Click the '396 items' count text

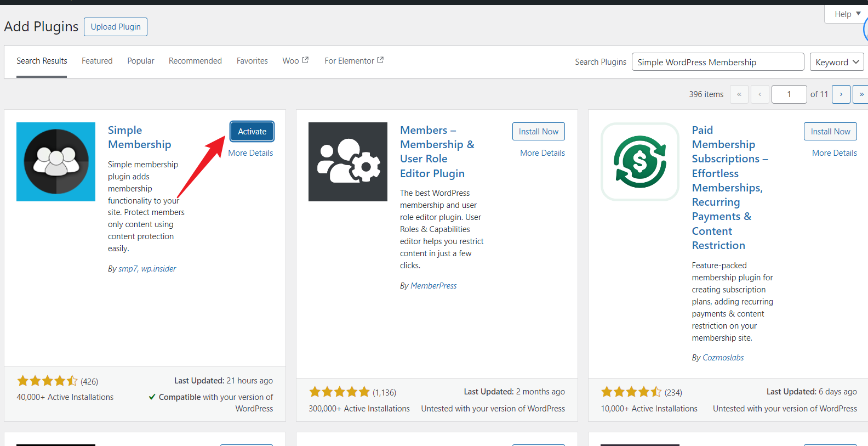(x=706, y=94)
